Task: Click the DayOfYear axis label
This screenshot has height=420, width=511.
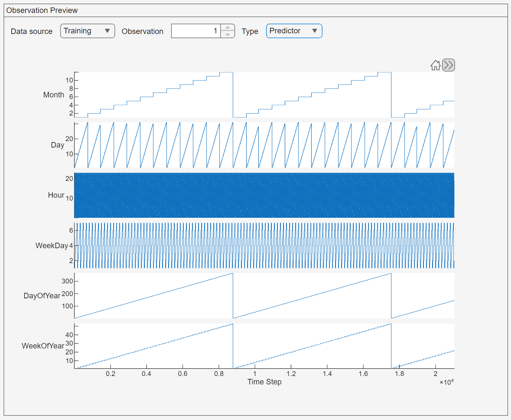Action: pyautogui.click(x=42, y=296)
